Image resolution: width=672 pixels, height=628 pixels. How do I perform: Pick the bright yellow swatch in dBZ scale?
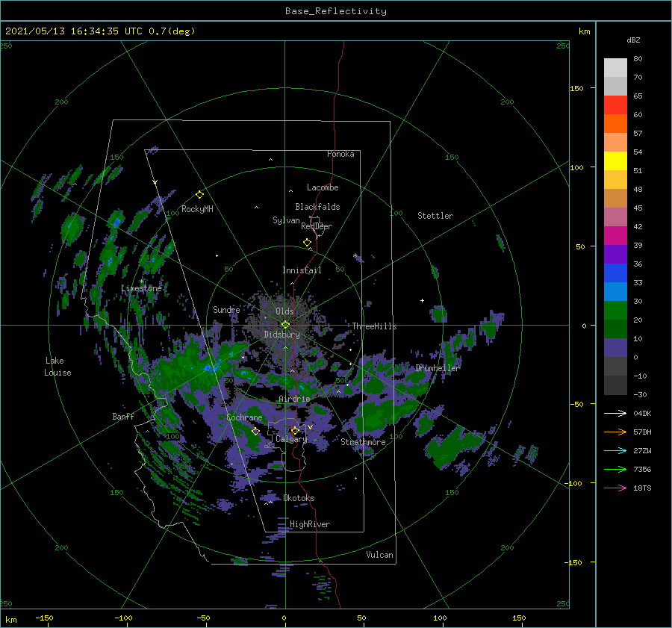pyautogui.click(x=615, y=161)
